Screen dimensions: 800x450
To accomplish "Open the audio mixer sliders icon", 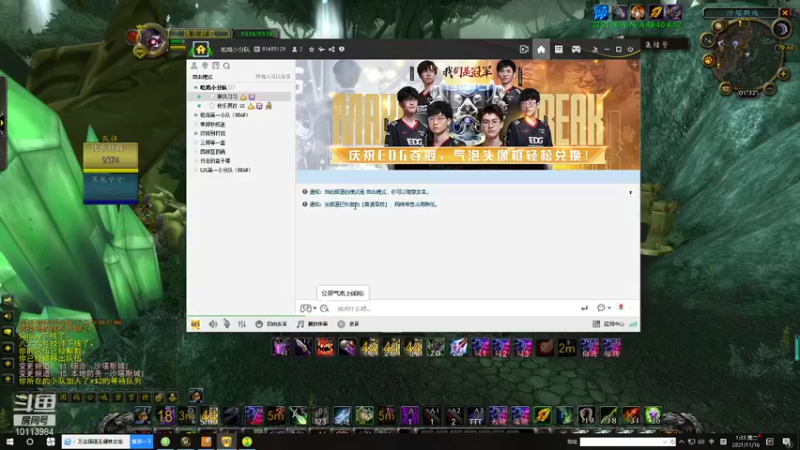I will tap(242, 324).
